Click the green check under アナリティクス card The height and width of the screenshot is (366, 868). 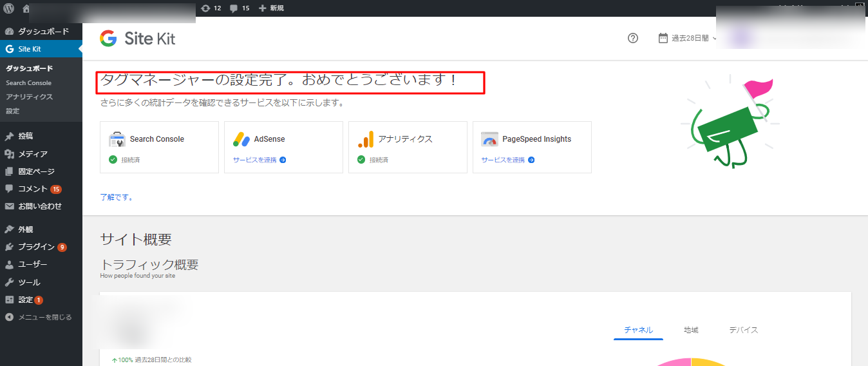point(361,160)
